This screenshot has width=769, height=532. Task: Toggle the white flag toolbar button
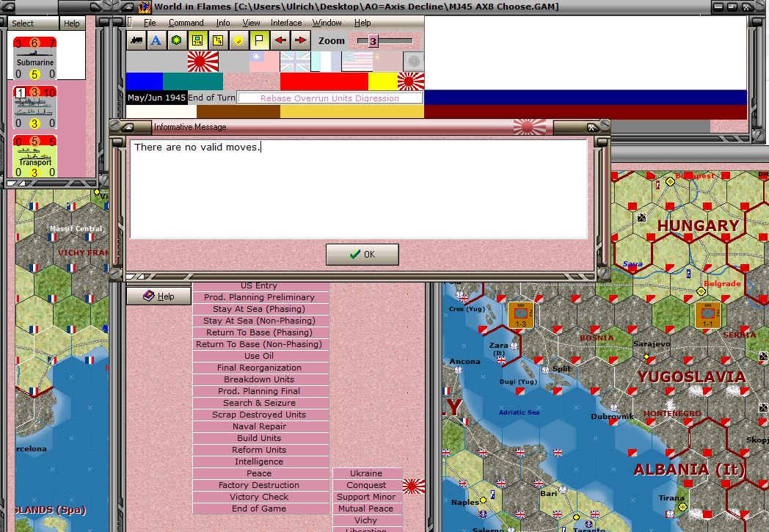[x=259, y=40]
